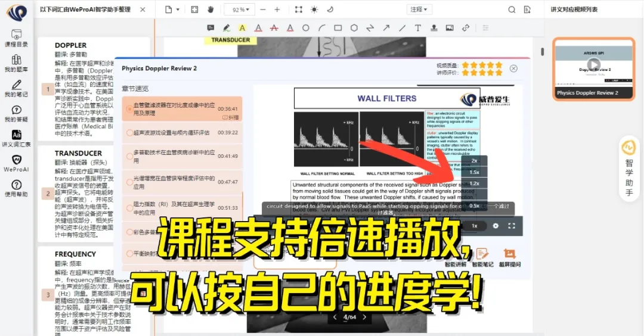Play Physics Doppler Review 2 video thumbnail

pyautogui.click(x=593, y=64)
